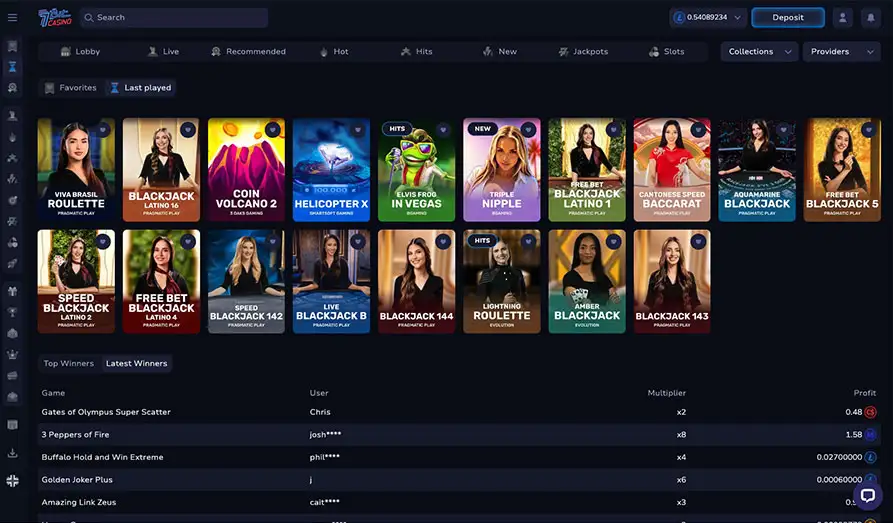
Task: Open the live chat bubble icon
Action: (868, 495)
